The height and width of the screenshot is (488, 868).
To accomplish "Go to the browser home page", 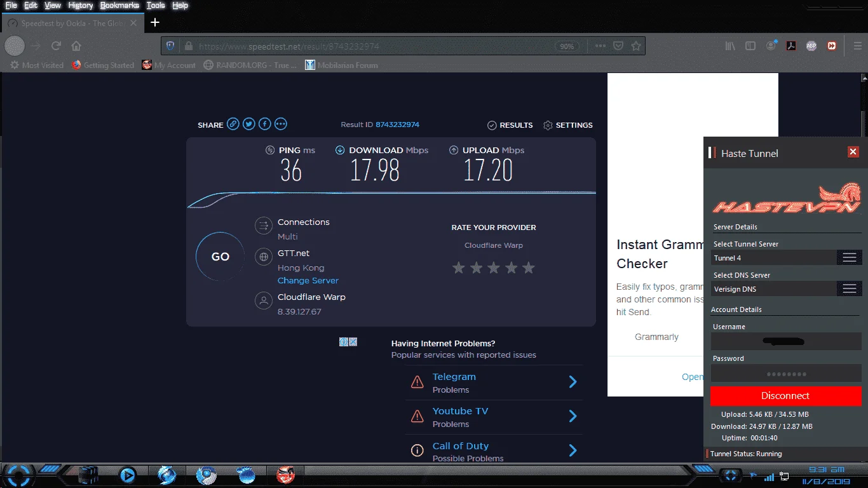I will [76, 46].
